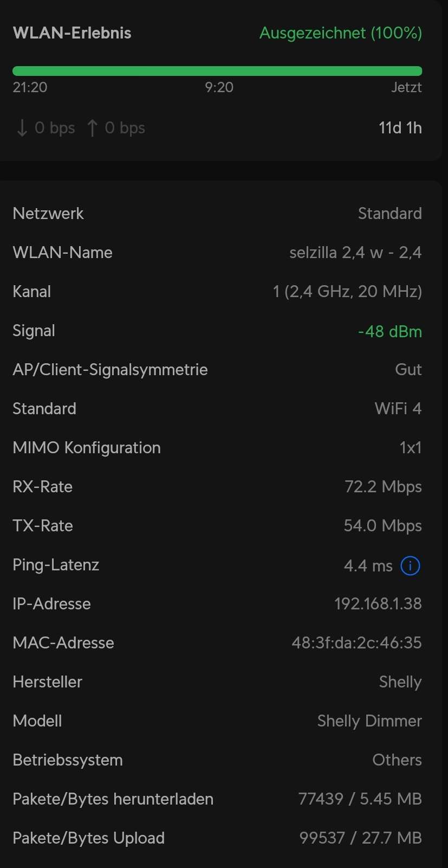
Task: Click the download arrow icon
Action: pos(21,128)
